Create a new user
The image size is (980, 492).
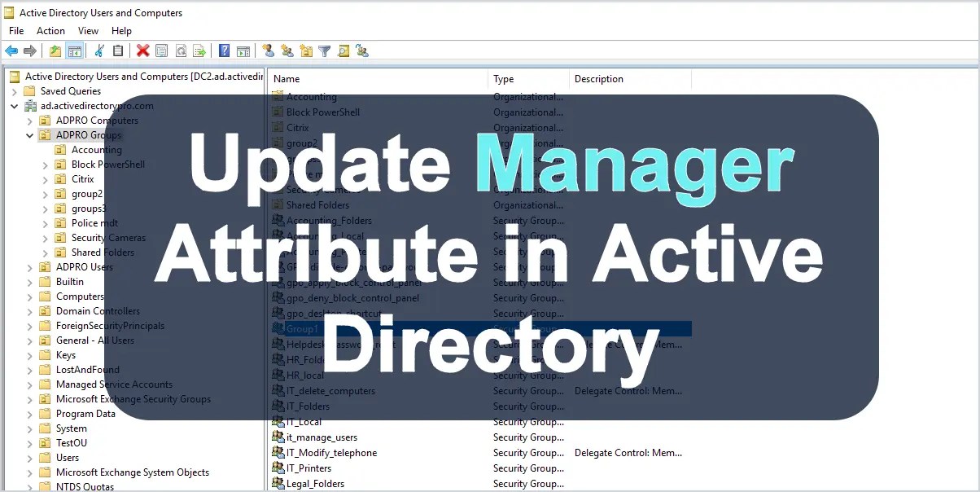click(269, 51)
